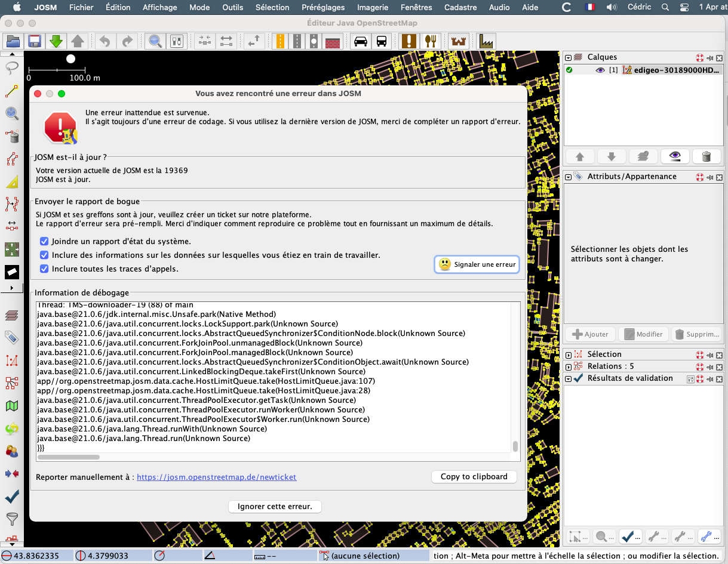The width and height of the screenshot is (728, 564).
Task: Uncheck Joindre un rapport d'état du système
Action: (x=44, y=242)
